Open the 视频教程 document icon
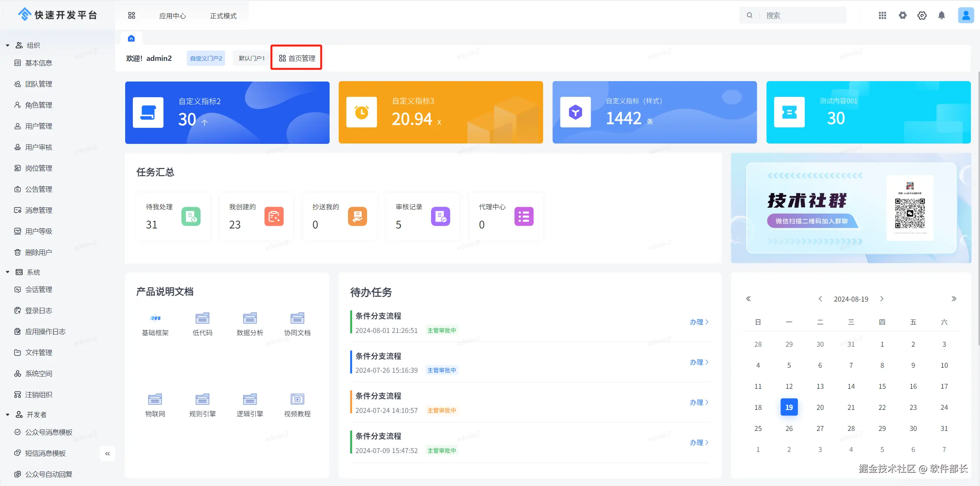The image size is (980, 486). (297, 399)
